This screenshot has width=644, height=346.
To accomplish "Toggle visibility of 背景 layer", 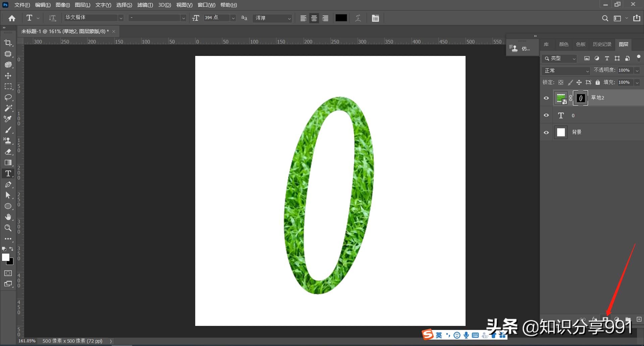I will [546, 132].
